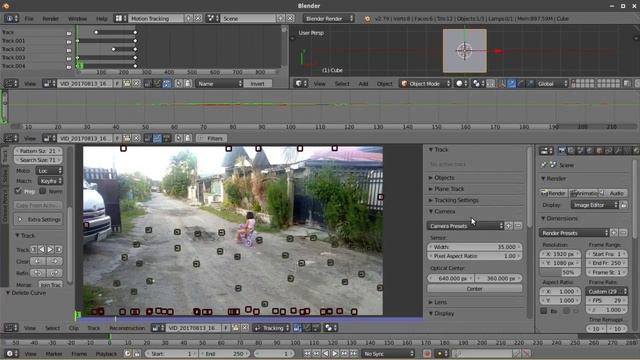Open the Tracking mode dropdown
This screenshot has height=360, width=640.
tap(271, 328)
